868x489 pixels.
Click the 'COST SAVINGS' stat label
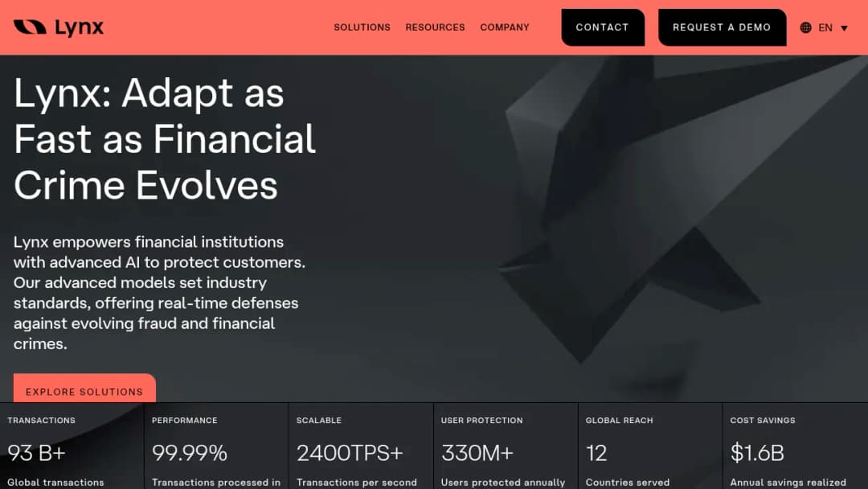point(763,421)
